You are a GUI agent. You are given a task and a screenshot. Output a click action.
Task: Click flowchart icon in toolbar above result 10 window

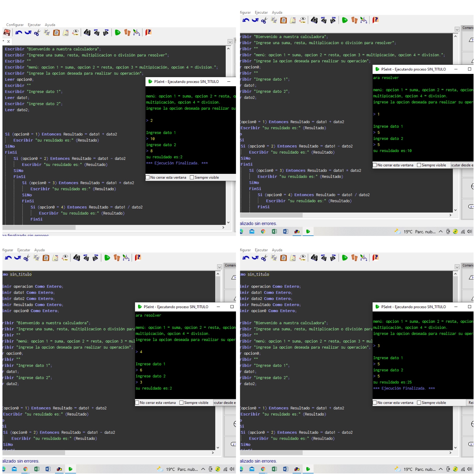(x=364, y=20)
